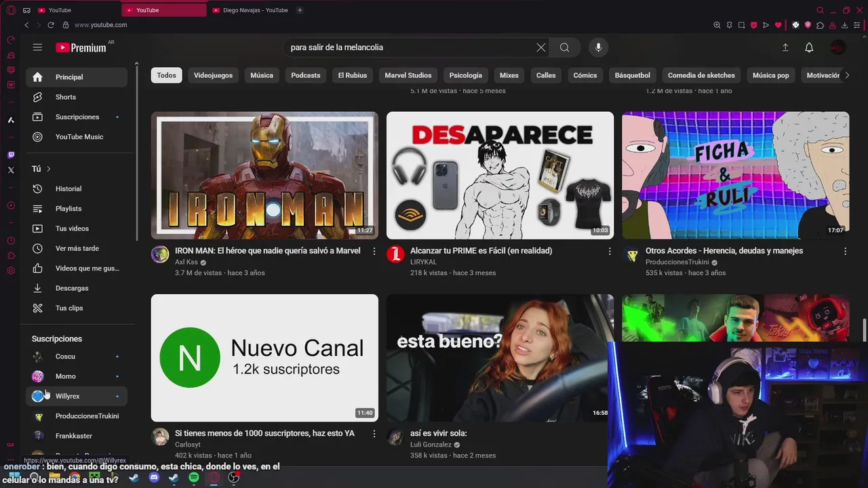The height and width of the screenshot is (488, 868).
Task: Open YouTube Music in sidebar
Action: tap(77, 137)
